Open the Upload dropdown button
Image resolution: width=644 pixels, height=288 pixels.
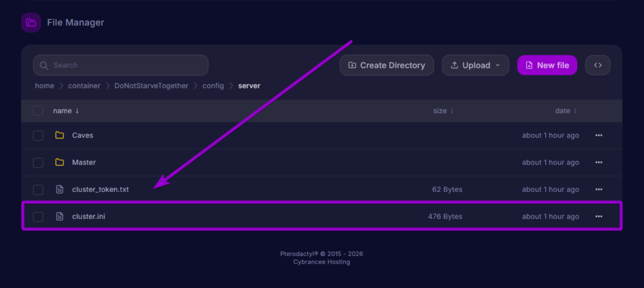click(475, 65)
